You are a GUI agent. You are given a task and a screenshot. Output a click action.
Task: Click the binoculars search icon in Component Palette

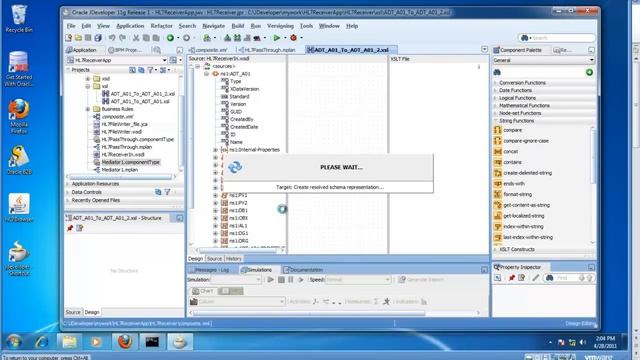click(497, 72)
